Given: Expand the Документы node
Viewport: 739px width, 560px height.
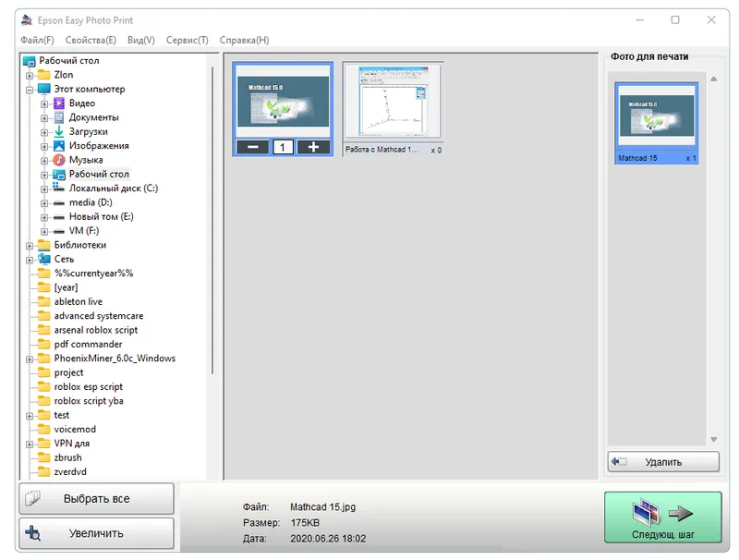Looking at the screenshot, I should point(44,118).
